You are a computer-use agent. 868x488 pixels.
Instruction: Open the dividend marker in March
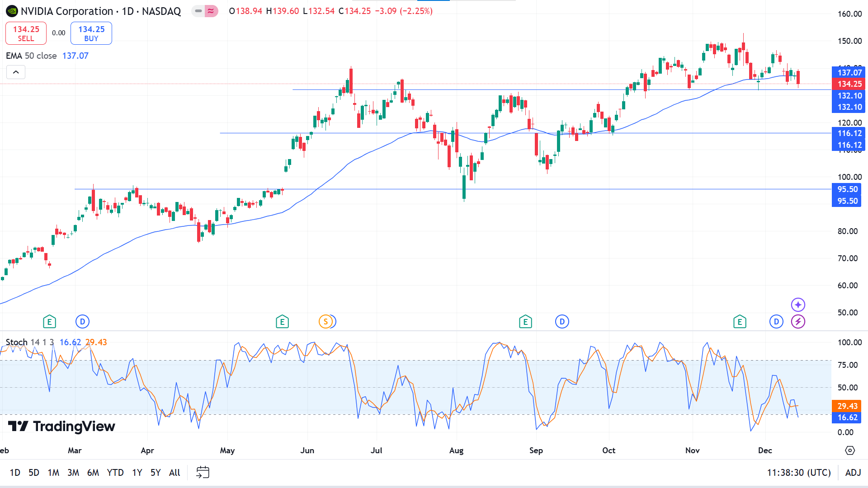pyautogui.click(x=82, y=322)
